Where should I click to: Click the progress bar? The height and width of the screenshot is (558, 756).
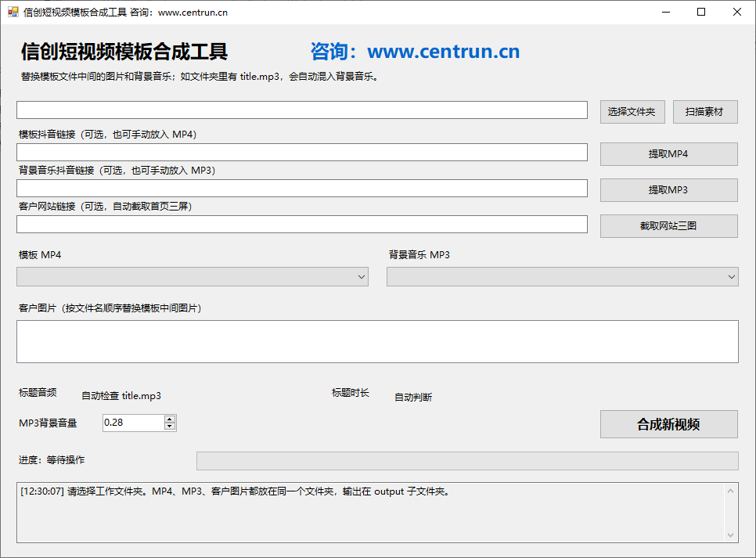tap(467, 461)
